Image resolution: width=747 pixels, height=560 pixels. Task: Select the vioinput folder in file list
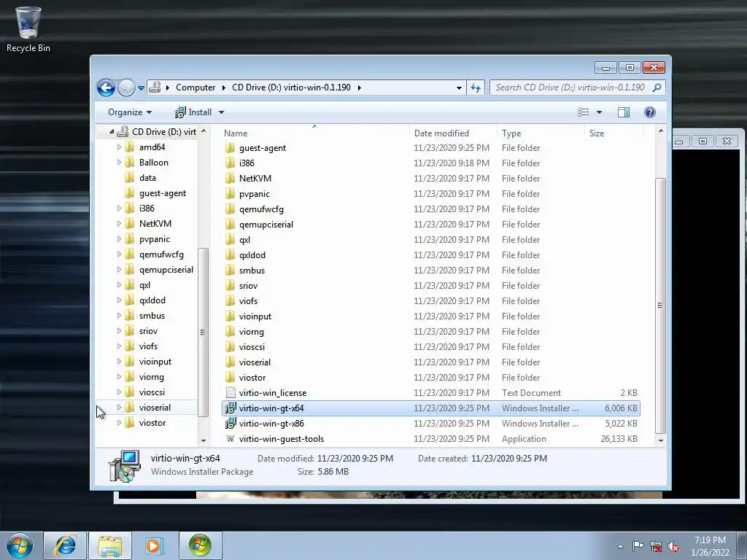click(255, 316)
